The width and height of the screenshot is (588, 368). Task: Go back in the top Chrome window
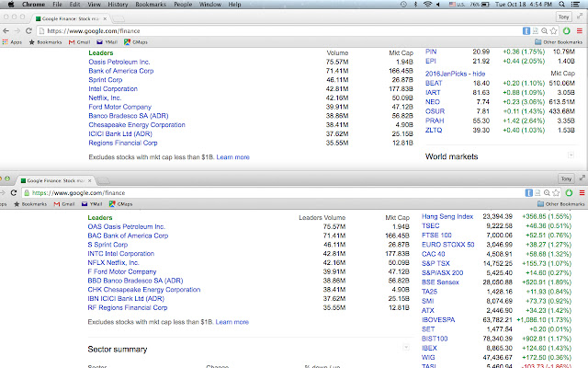coord(6,30)
